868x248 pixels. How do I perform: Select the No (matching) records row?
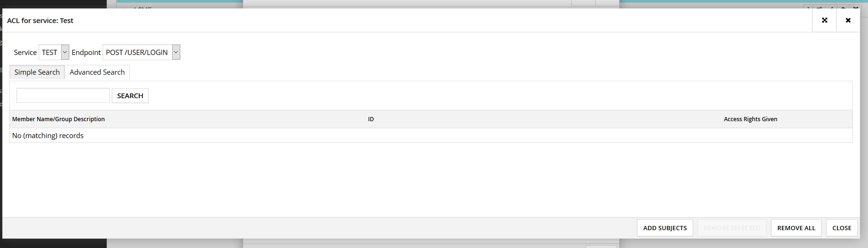pyautogui.click(x=431, y=135)
